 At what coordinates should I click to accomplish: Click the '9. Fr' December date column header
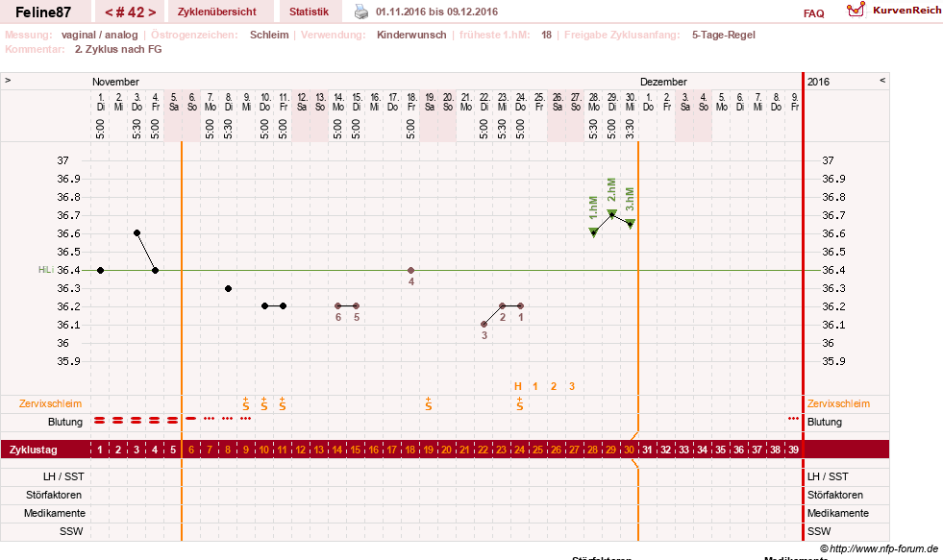tap(794, 102)
